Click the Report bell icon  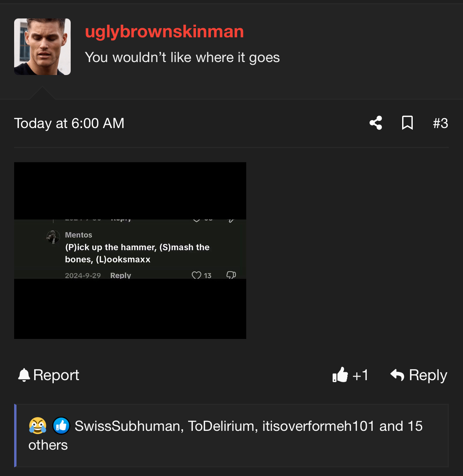(24, 375)
